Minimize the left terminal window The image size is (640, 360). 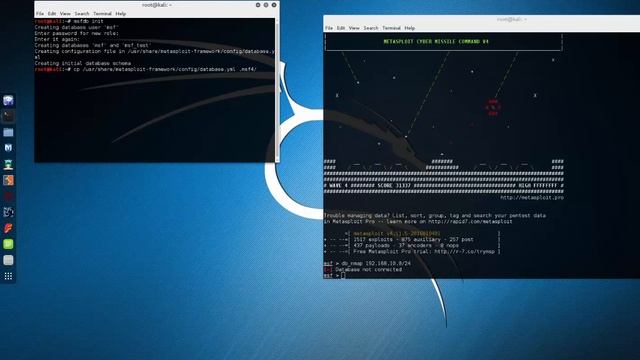(x=258, y=5)
